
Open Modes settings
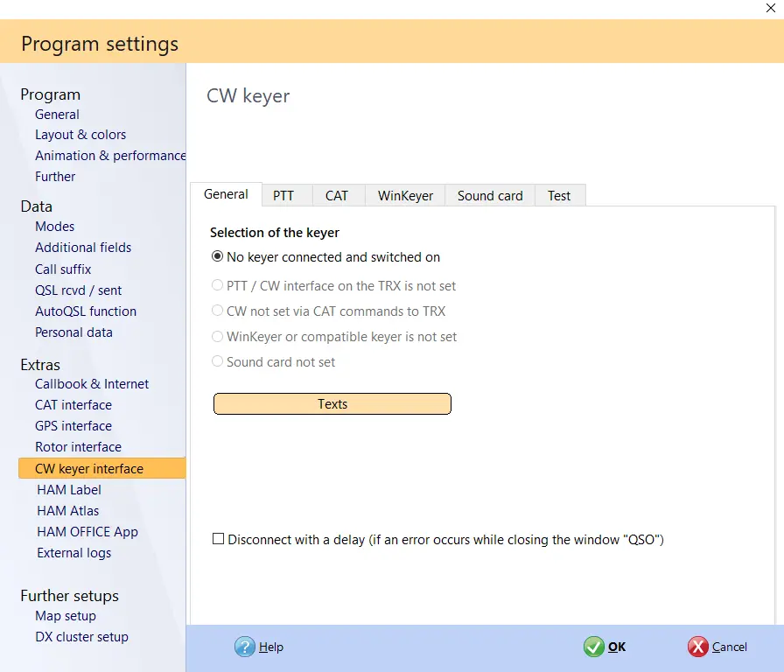point(54,227)
